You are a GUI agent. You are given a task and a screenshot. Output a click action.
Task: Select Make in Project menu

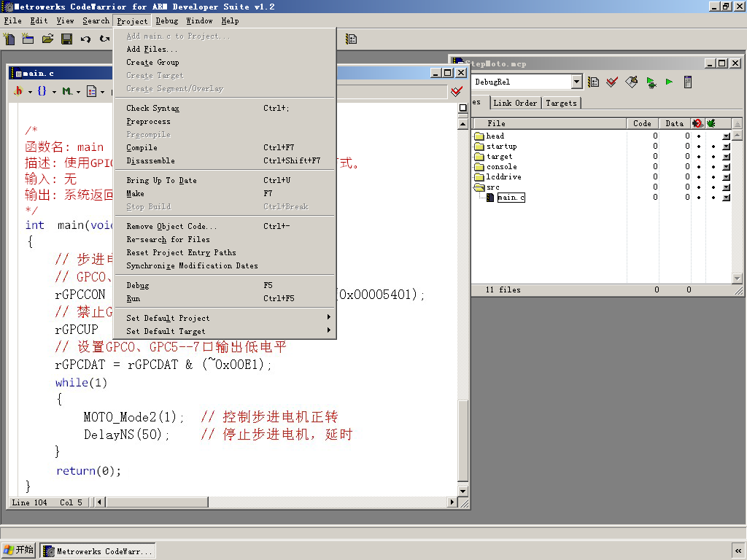pos(225,193)
